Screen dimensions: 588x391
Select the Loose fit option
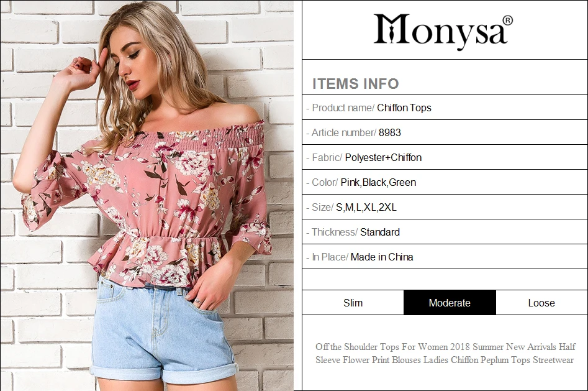541,303
